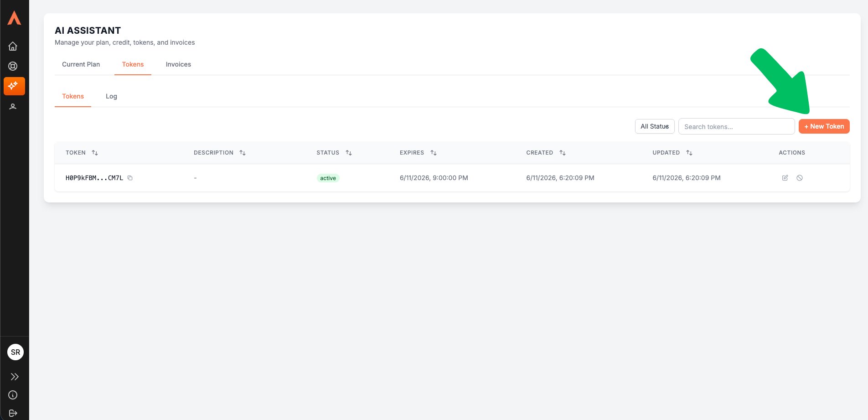
Task: Click the logout icon at sidebar bottom
Action: pos(13,413)
